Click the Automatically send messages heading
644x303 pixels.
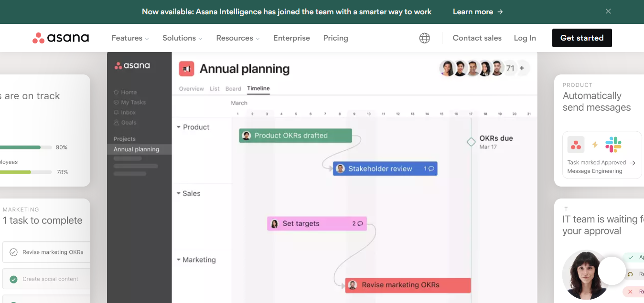597,102
